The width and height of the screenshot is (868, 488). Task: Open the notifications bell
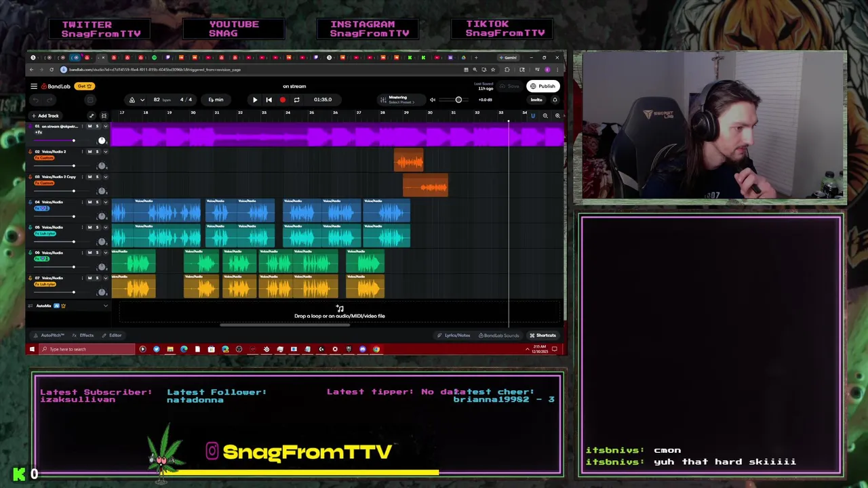pyautogui.click(x=555, y=100)
